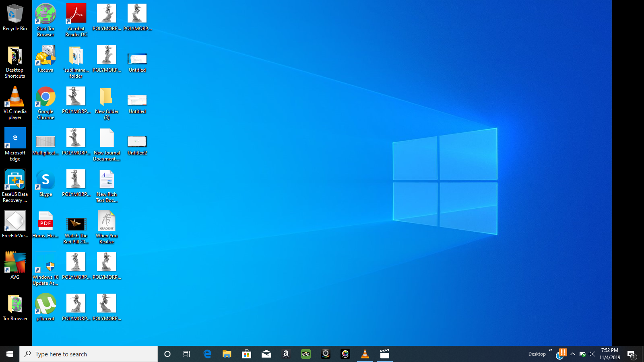Open File Explorer from the taskbar

[227, 354]
